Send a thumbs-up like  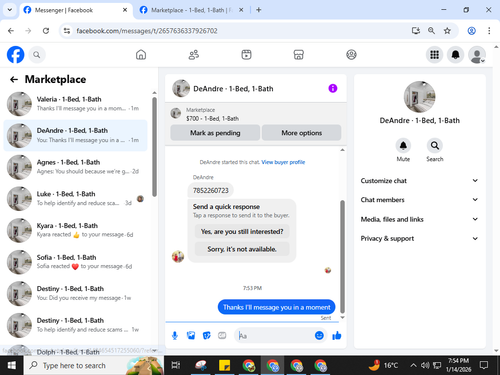pos(337,336)
